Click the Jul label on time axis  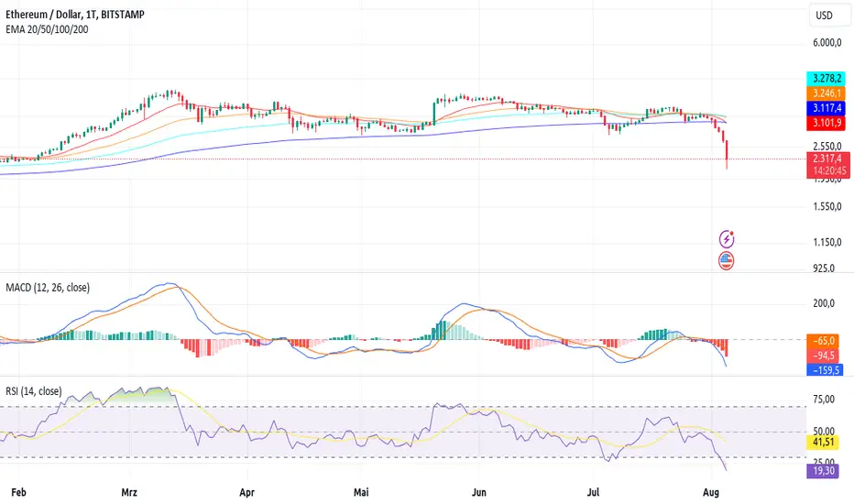click(x=593, y=492)
